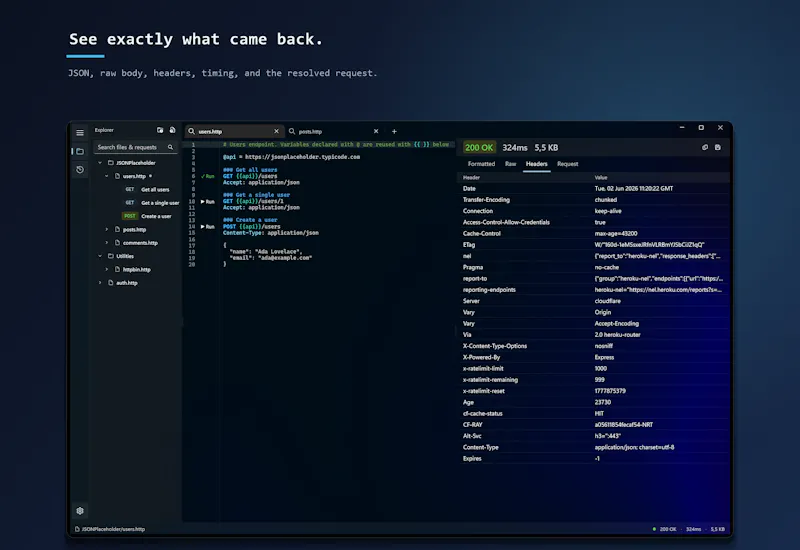The width and height of the screenshot is (800, 550).
Task: Click the 'Content-Type' header name
Action: 481,447
